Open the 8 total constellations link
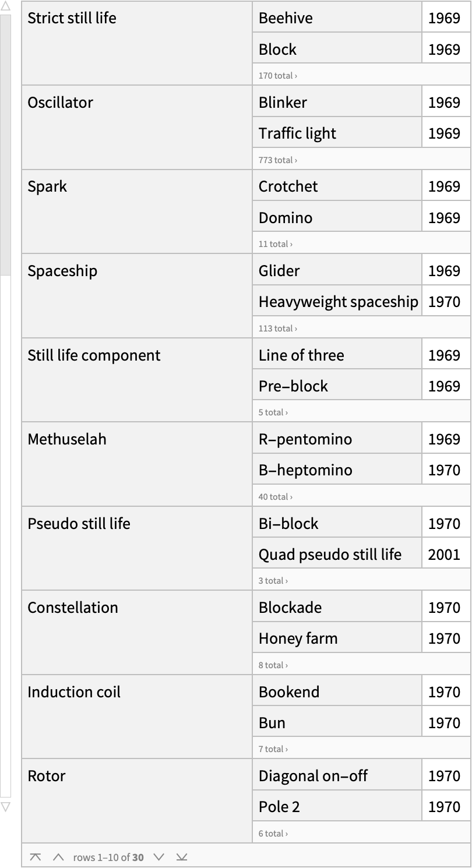472x868 pixels. (273, 665)
